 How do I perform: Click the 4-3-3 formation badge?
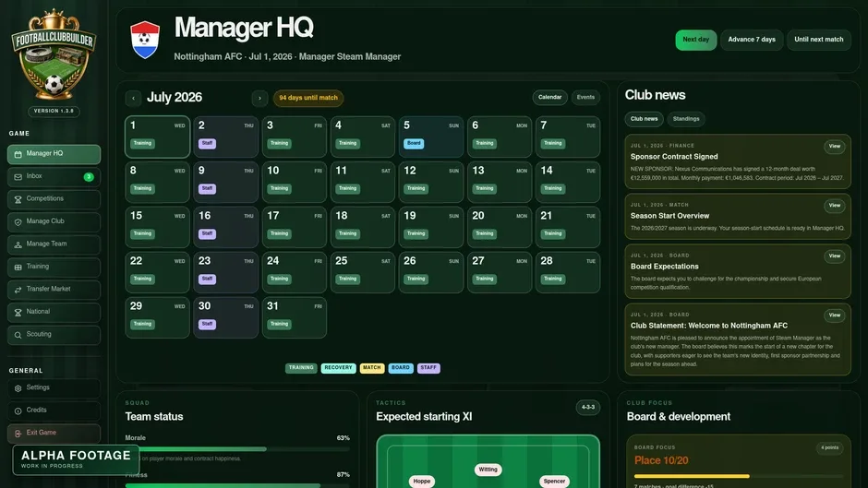[x=588, y=408]
